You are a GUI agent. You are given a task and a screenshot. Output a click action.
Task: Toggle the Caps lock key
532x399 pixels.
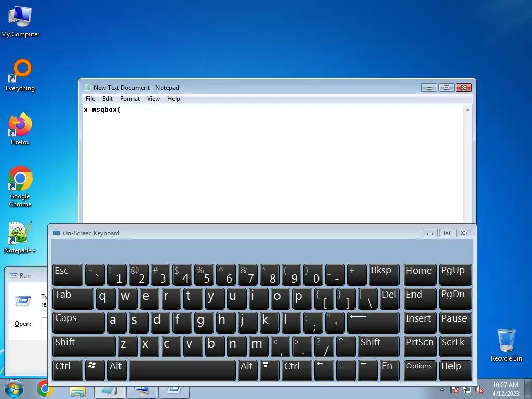click(78, 322)
